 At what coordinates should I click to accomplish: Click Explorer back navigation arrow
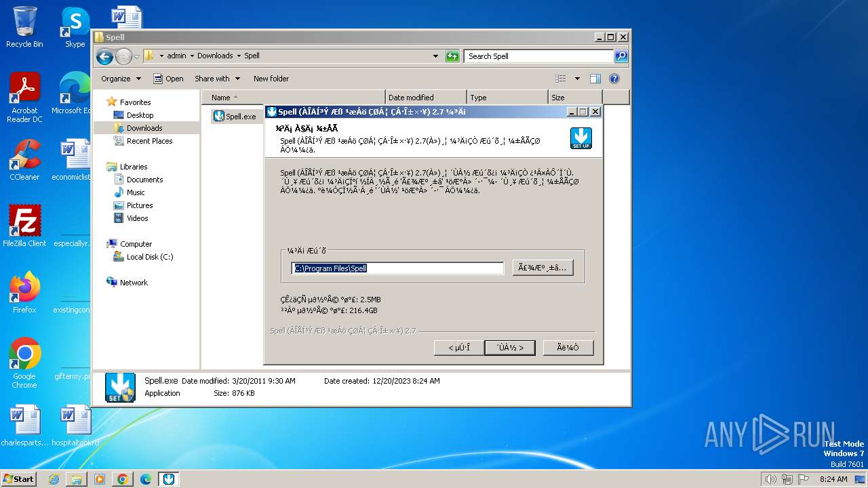104,56
